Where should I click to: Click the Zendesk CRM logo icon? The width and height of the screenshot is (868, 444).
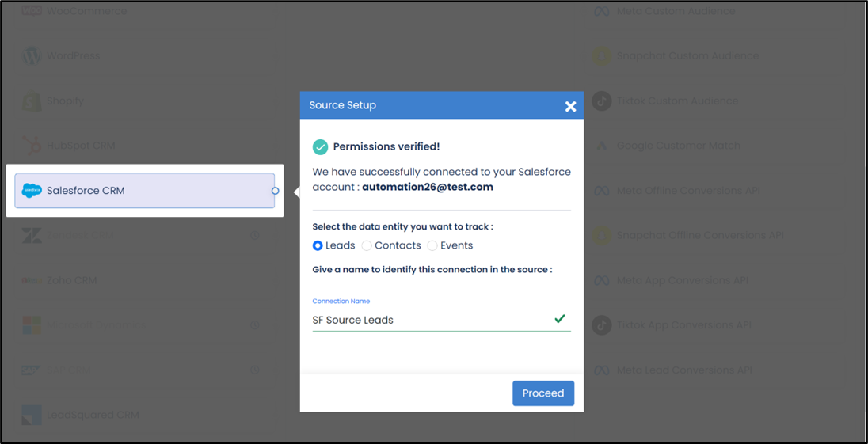pos(32,235)
